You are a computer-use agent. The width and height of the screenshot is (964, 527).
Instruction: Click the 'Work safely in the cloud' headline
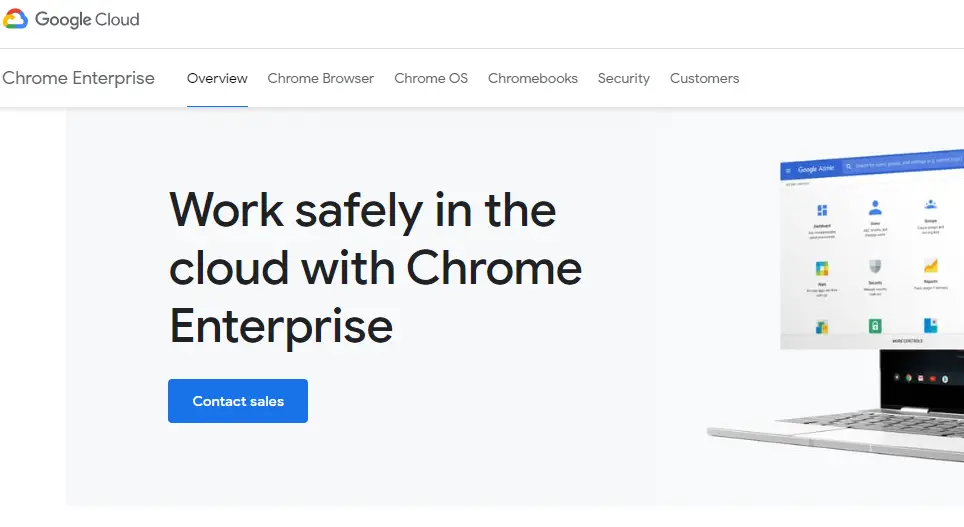(375, 267)
